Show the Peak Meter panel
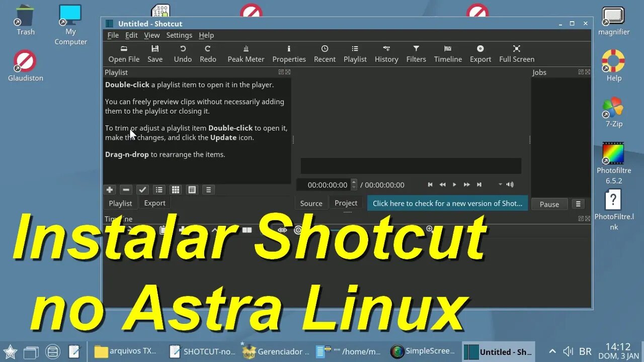The height and width of the screenshot is (362, 644). click(246, 54)
